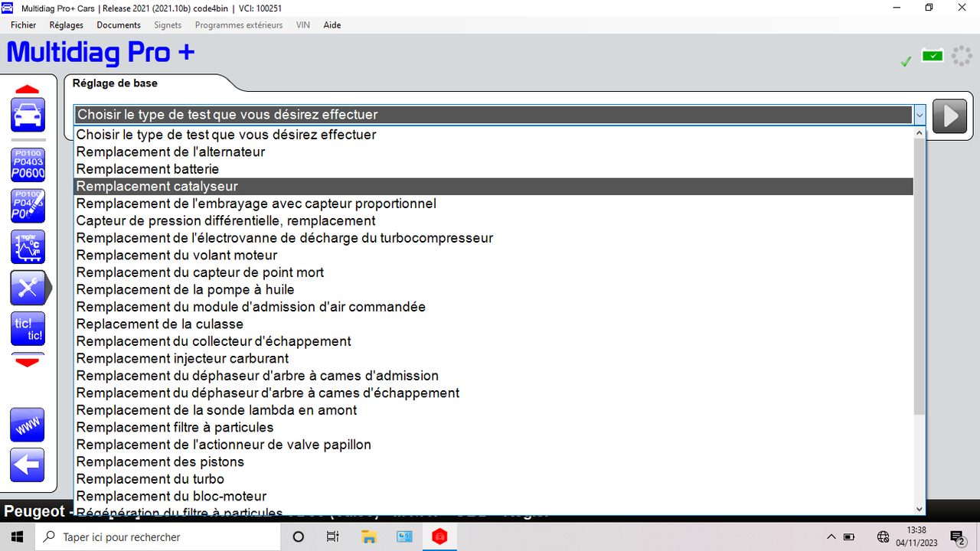Click the dropdown list scrollbar down arrow
980x551 pixels.
coord(920,508)
